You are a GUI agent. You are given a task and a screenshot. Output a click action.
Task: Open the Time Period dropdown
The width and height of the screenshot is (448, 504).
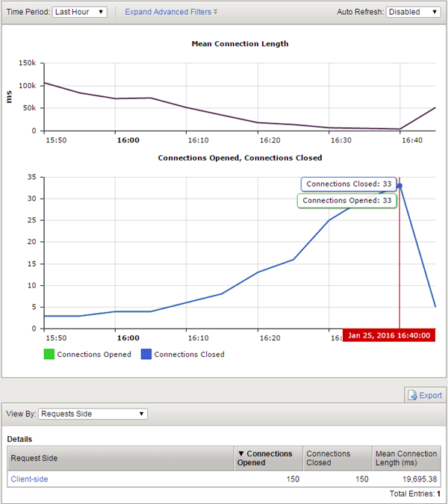pos(80,12)
